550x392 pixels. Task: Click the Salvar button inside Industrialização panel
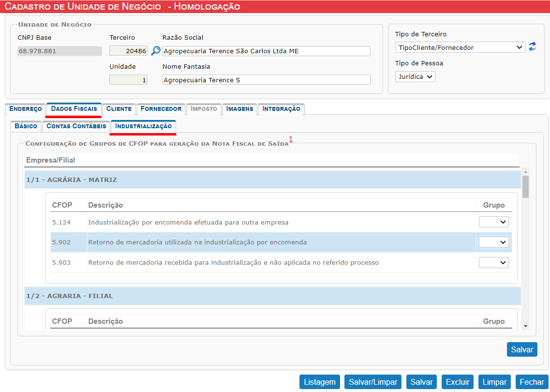coord(522,349)
